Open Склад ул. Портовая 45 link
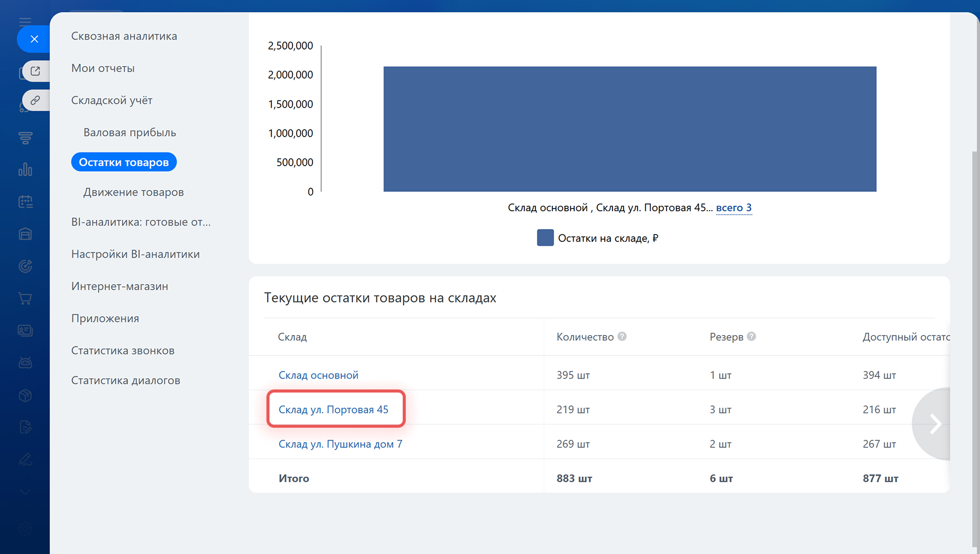 point(333,410)
